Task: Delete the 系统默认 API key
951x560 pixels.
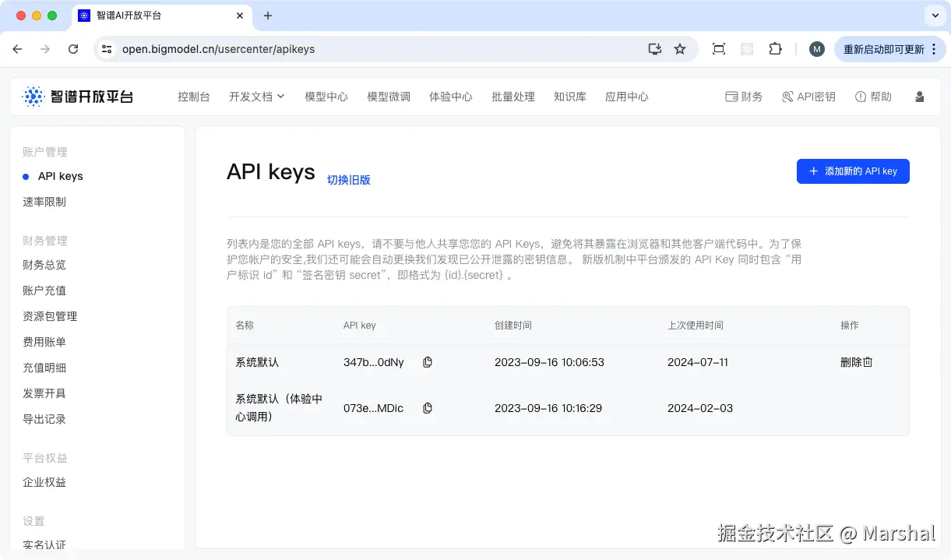Action: 856,362
